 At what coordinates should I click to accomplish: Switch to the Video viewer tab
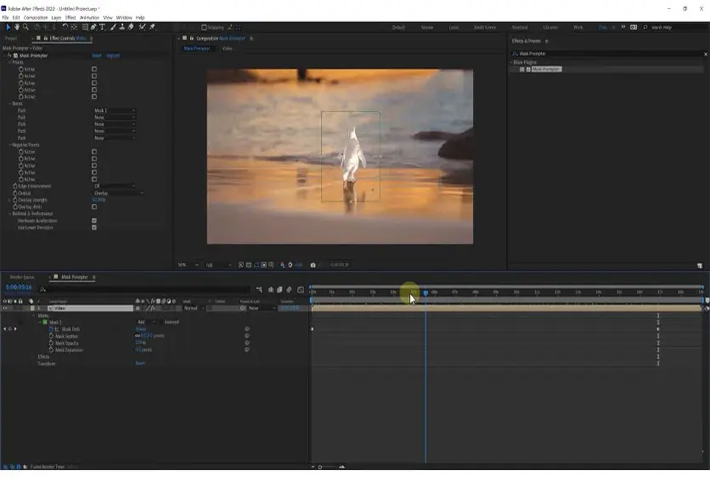(227, 48)
